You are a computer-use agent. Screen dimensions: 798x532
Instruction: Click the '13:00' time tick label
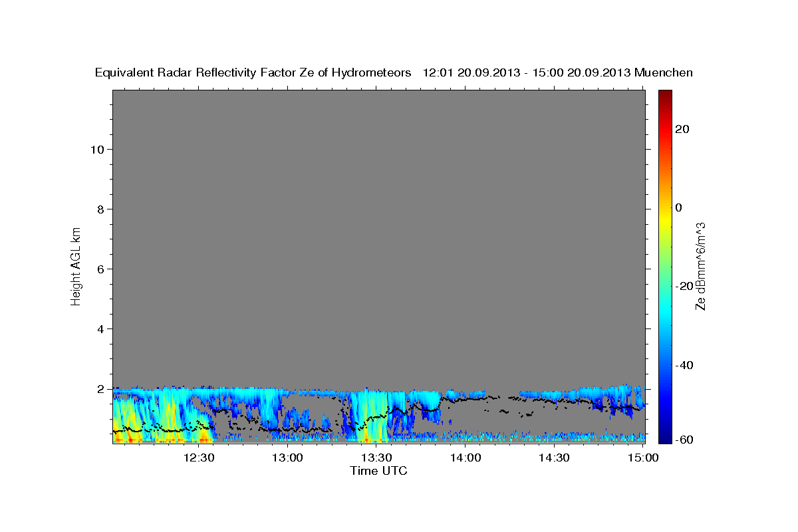[x=288, y=458]
